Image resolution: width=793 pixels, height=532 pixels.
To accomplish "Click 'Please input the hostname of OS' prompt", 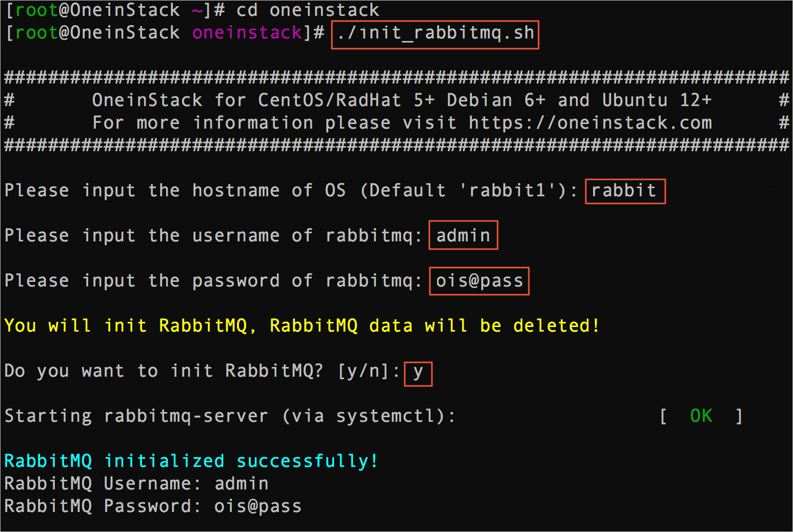I will pyautogui.click(x=175, y=191).
